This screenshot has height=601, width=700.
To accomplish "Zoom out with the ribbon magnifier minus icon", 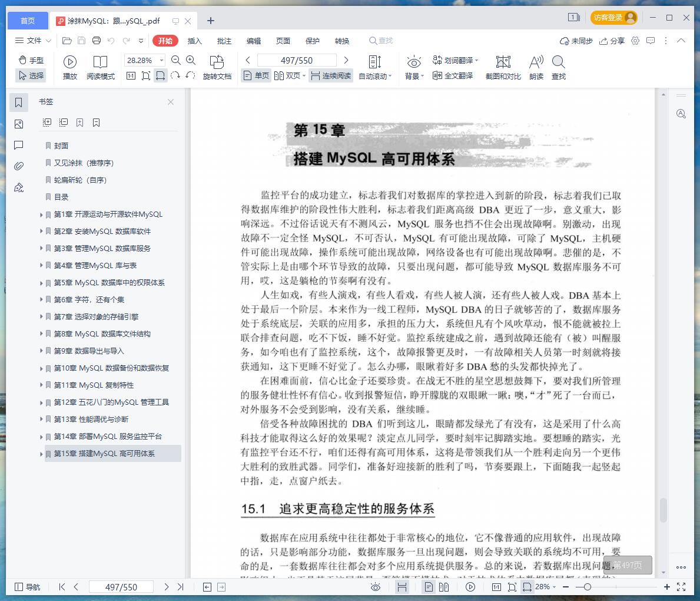I will (176, 60).
